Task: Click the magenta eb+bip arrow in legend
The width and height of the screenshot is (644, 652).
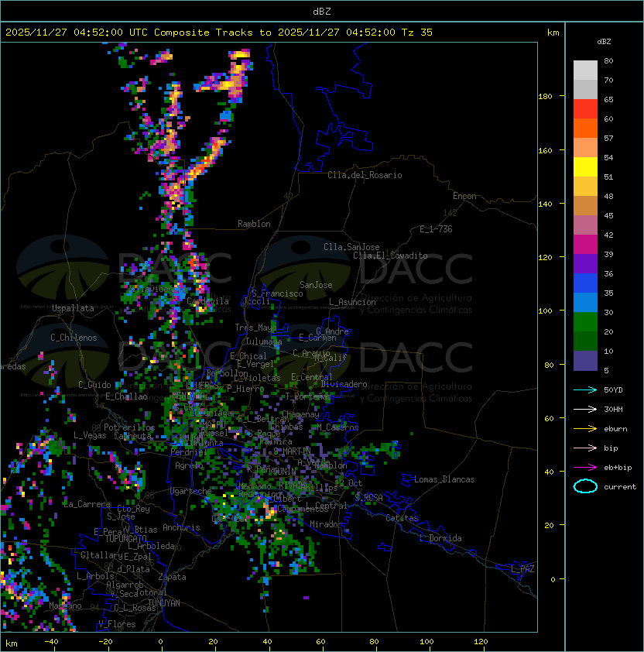Action: 585,468
